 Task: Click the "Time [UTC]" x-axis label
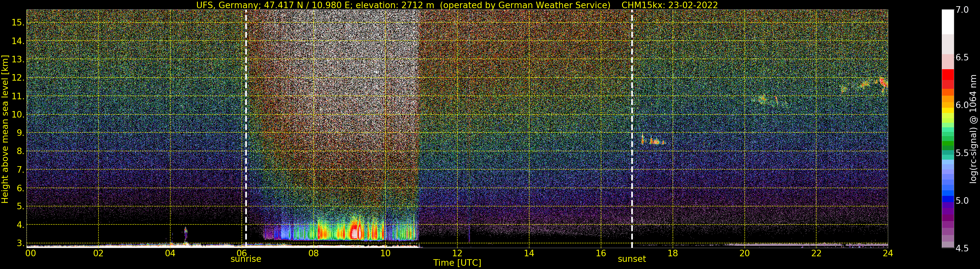point(457,262)
